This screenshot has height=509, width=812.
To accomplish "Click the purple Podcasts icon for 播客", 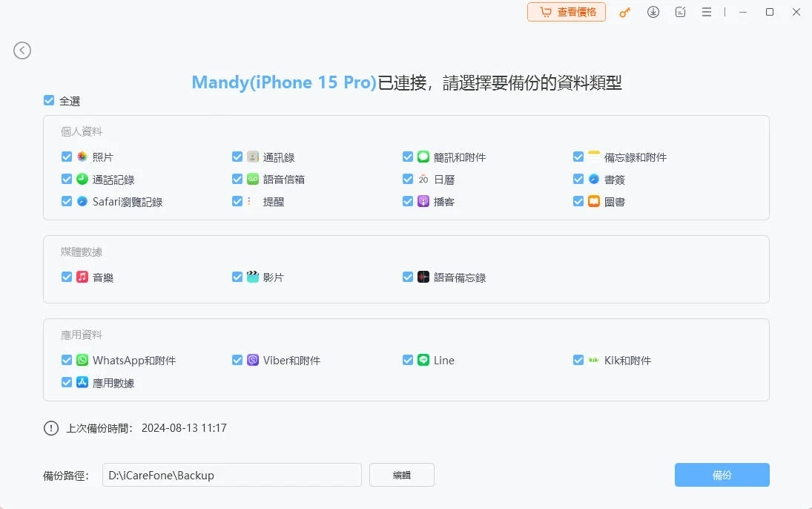I will tap(423, 201).
